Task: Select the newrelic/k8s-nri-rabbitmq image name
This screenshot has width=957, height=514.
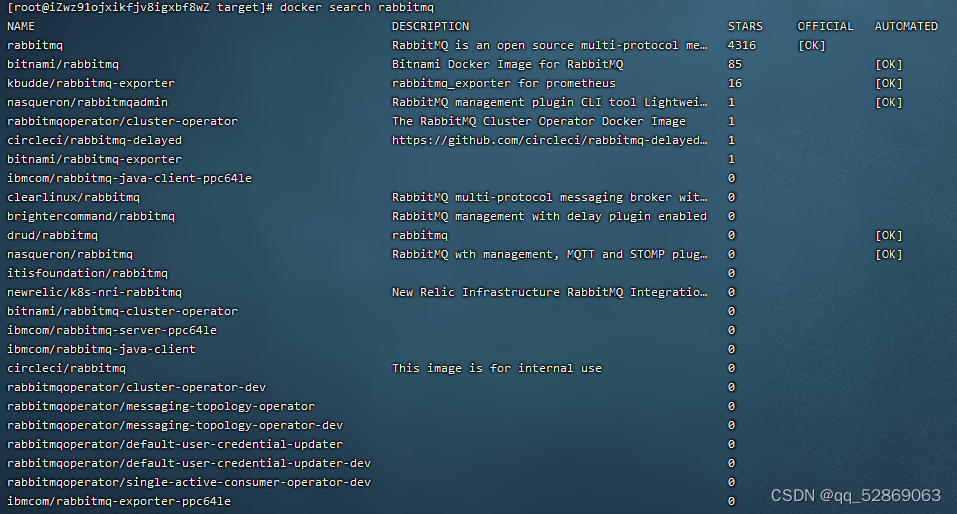Action: tap(95, 292)
